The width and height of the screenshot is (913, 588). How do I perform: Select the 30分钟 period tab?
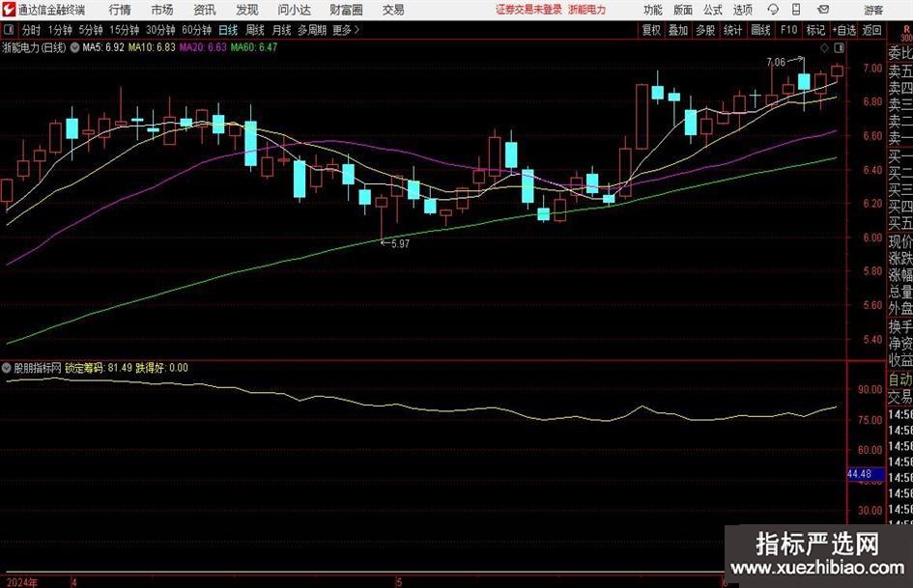160,30
